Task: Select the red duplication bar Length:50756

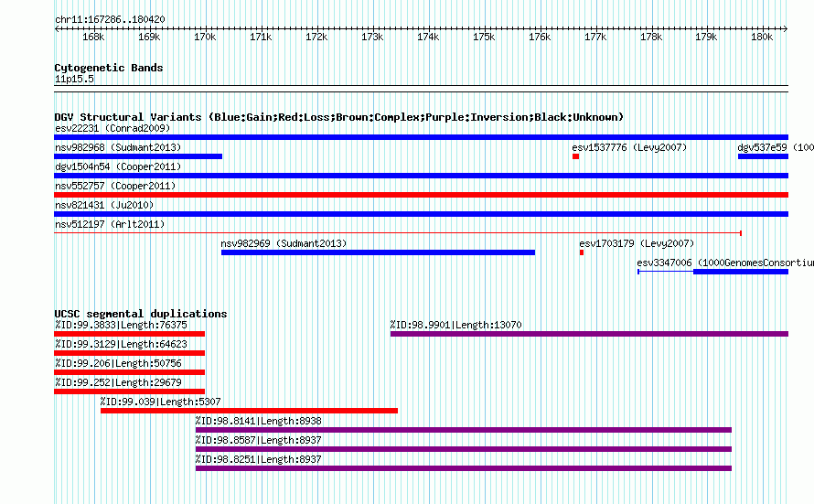Action: pos(129,372)
